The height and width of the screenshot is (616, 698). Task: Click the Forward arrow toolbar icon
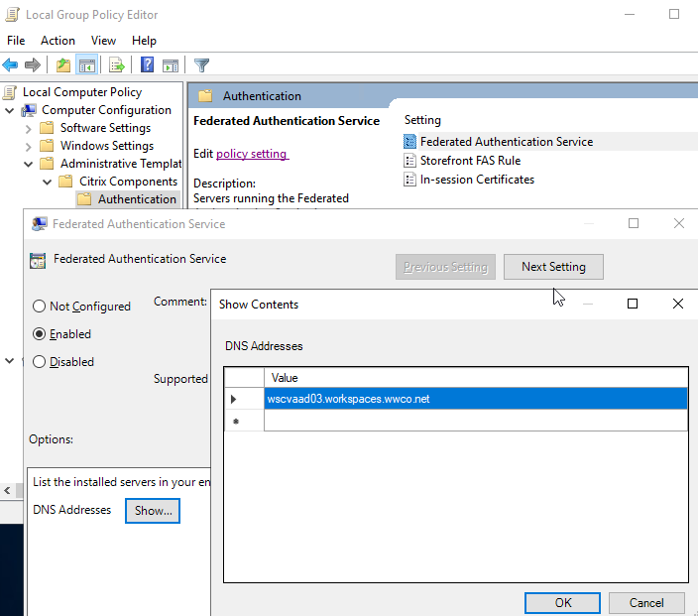tap(33, 65)
